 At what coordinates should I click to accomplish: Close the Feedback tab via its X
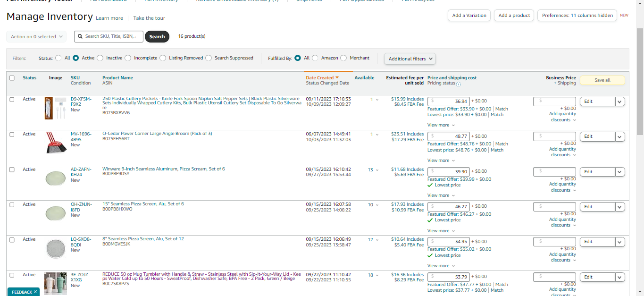point(35,292)
